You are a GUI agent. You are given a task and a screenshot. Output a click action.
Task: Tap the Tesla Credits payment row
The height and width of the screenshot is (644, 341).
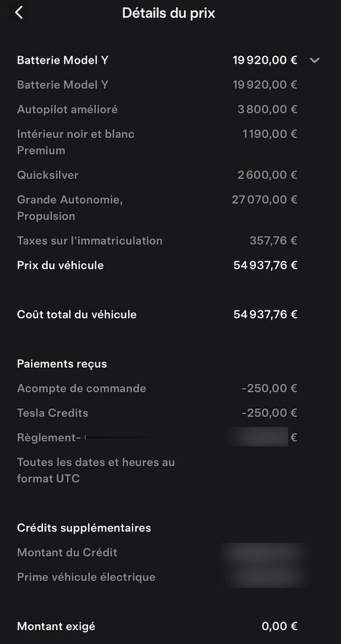click(157, 413)
